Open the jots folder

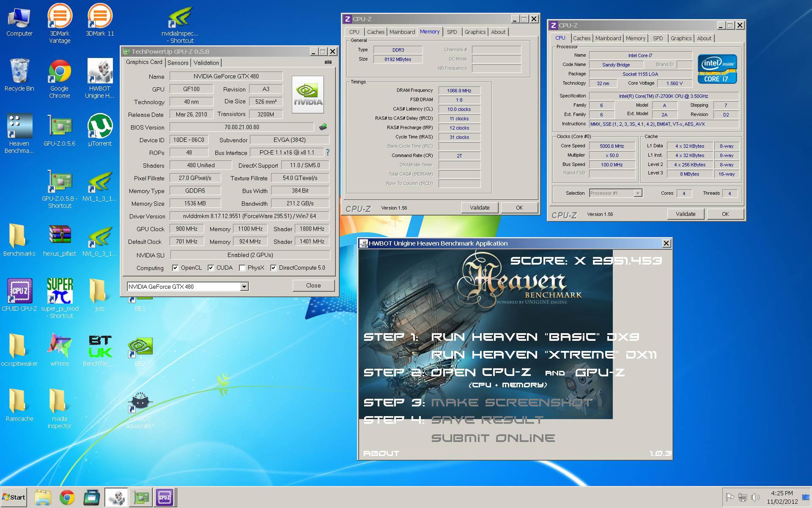click(x=100, y=295)
